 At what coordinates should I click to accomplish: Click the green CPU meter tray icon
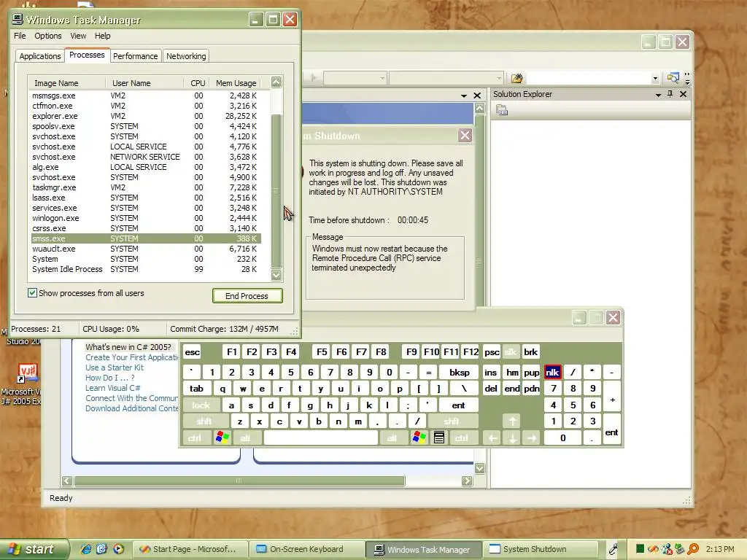click(640, 549)
